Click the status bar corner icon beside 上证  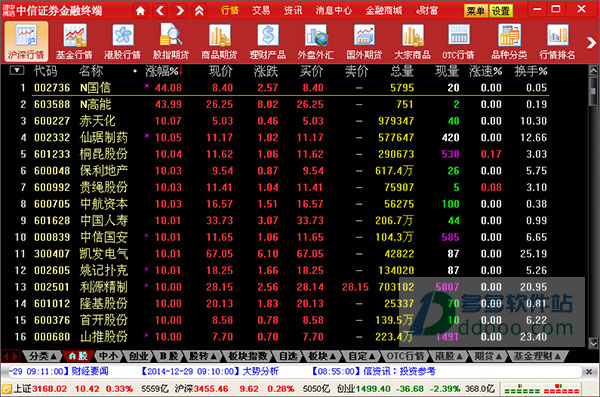(7, 389)
